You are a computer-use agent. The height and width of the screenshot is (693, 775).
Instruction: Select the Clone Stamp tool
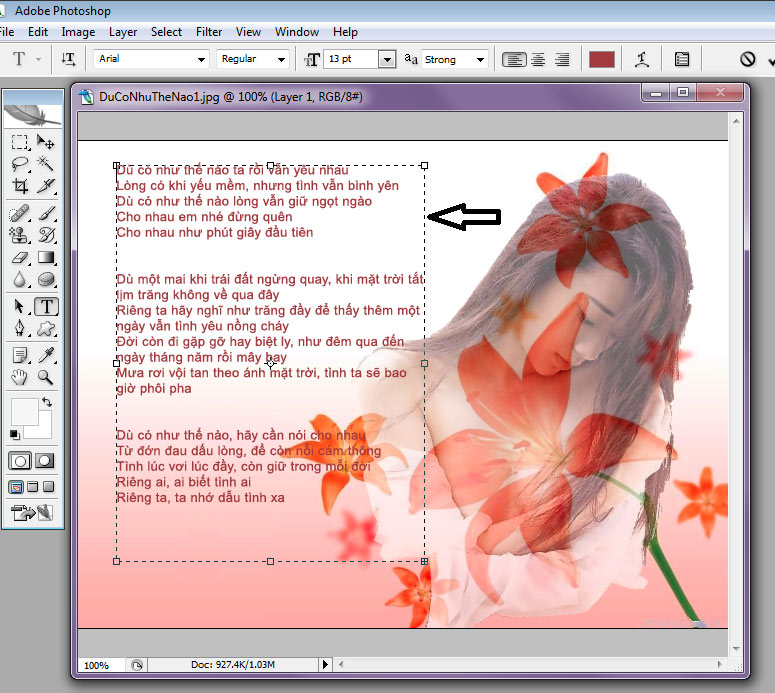coord(19,236)
